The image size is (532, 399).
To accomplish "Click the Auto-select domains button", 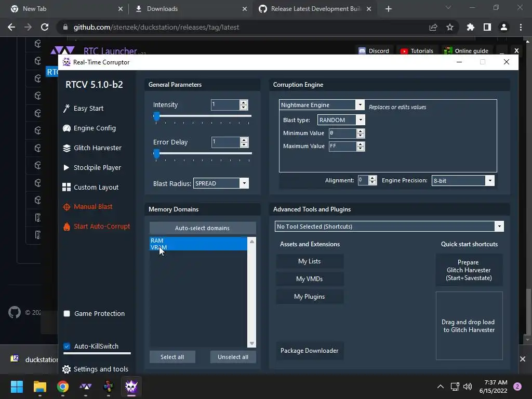I will point(203,228).
